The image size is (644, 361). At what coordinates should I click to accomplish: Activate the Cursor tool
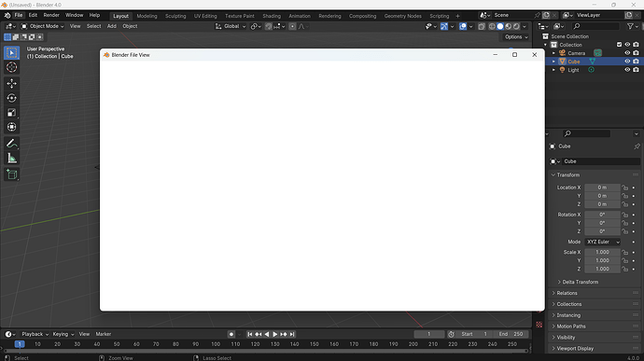coord(11,67)
